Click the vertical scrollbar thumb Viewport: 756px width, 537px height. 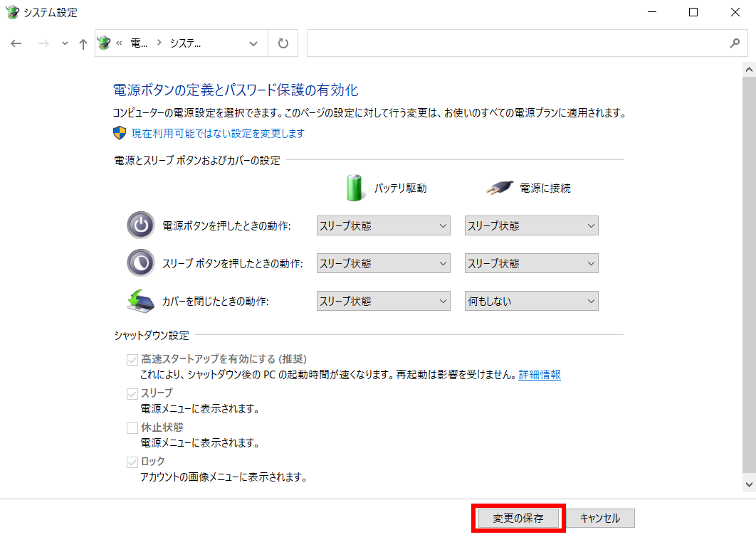[749, 275]
